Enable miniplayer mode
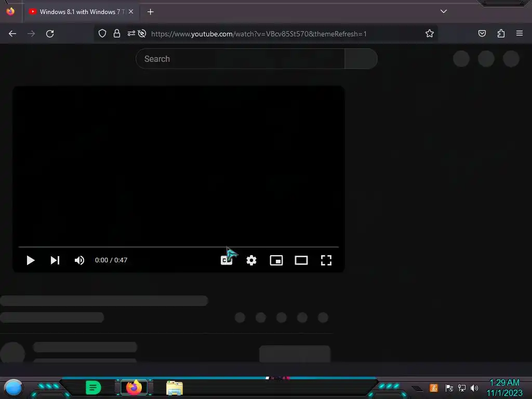The height and width of the screenshot is (399, 532). pos(276,260)
